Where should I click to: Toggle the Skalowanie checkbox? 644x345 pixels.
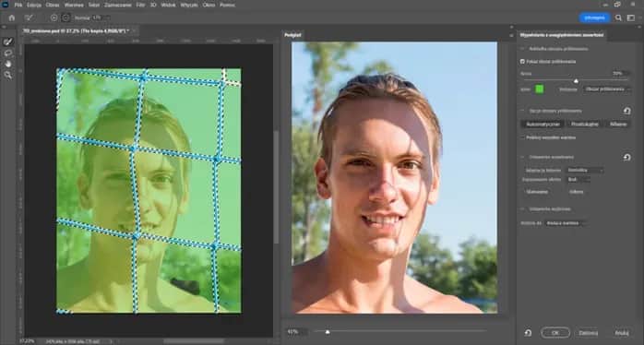point(524,192)
